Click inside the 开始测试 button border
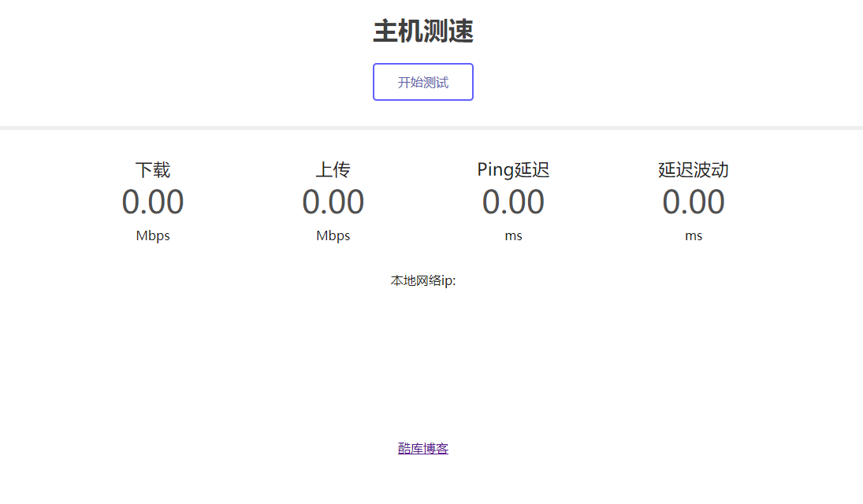Screen dimensions: 863x504 (423, 82)
